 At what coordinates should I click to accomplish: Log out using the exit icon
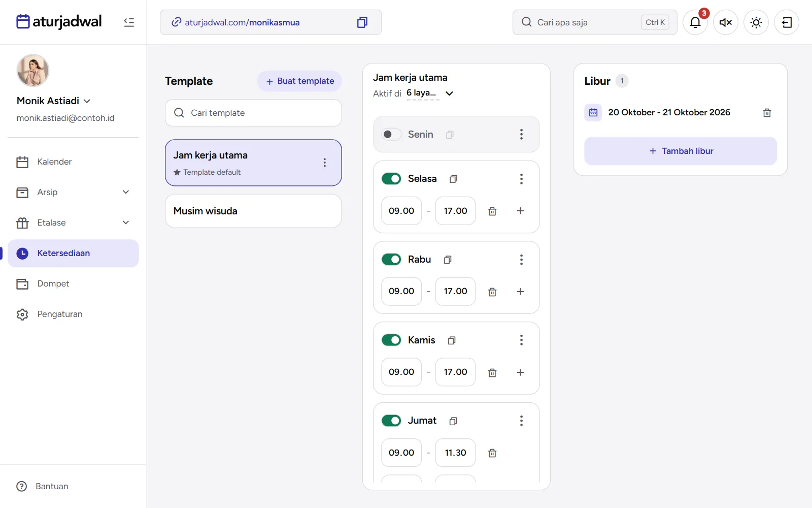787,22
